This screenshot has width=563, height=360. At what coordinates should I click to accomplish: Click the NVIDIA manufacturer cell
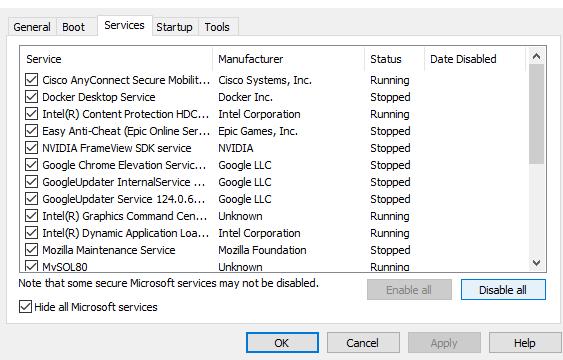point(236,148)
